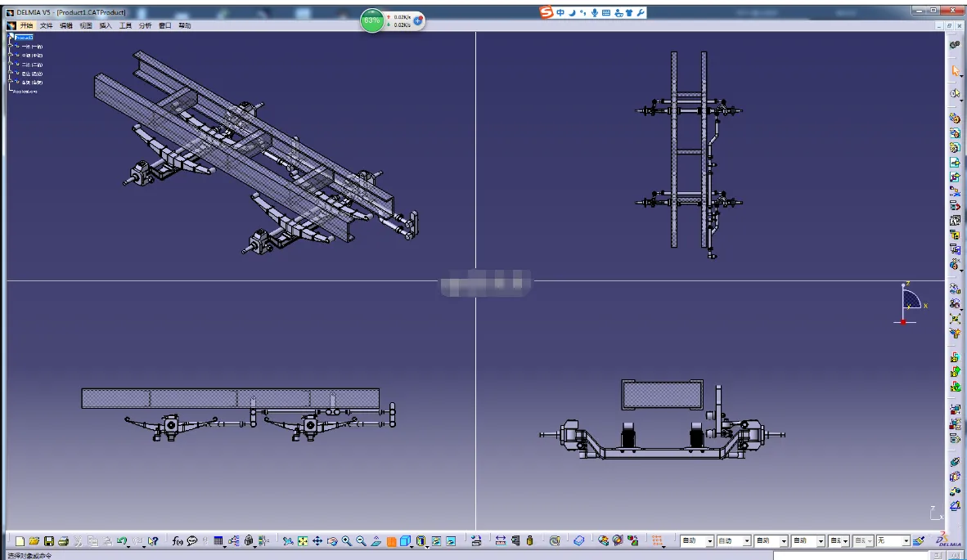967x560 pixels.
Task: Select Product1 root in specification tree
Action: point(24,37)
